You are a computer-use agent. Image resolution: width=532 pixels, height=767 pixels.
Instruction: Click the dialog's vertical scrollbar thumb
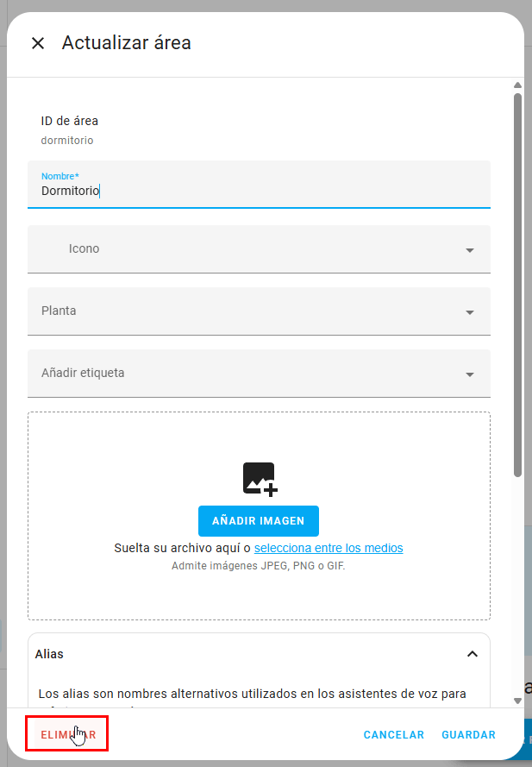pyautogui.click(x=517, y=285)
